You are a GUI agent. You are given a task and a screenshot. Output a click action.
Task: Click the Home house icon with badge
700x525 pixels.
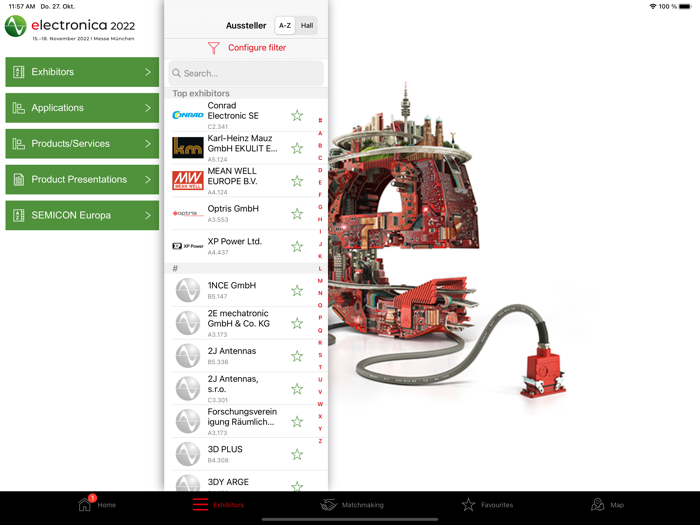(x=86, y=503)
